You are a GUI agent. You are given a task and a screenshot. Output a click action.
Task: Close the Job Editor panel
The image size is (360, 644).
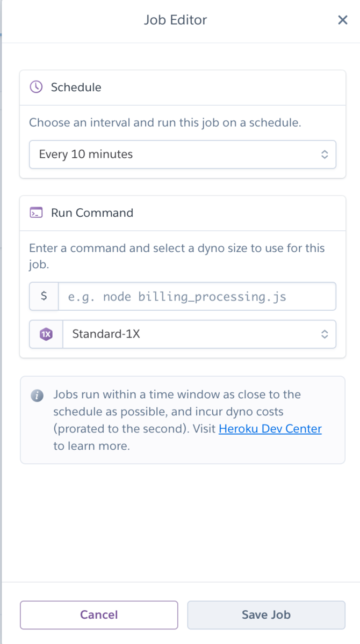click(342, 20)
